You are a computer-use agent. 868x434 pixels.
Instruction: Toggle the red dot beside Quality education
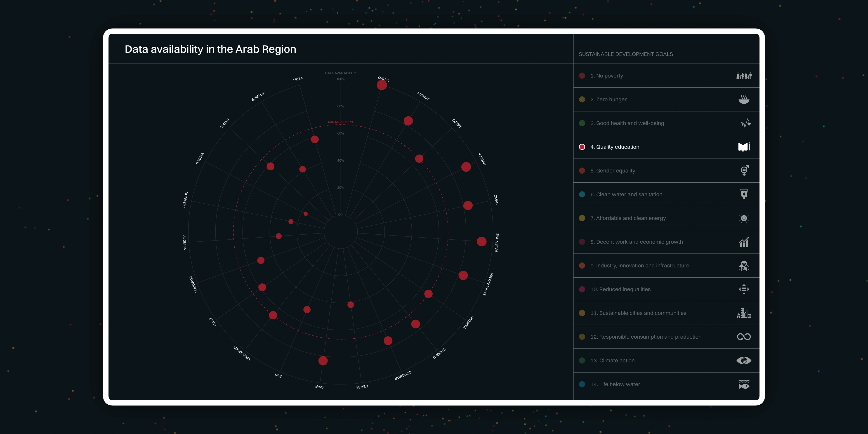[x=582, y=146]
